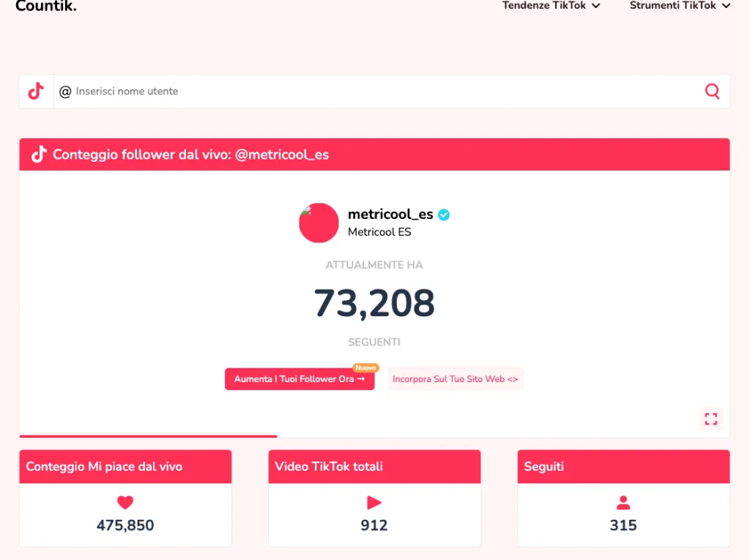Click the play icon above 912 videos
This screenshot has height=560, width=750.
(x=374, y=503)
